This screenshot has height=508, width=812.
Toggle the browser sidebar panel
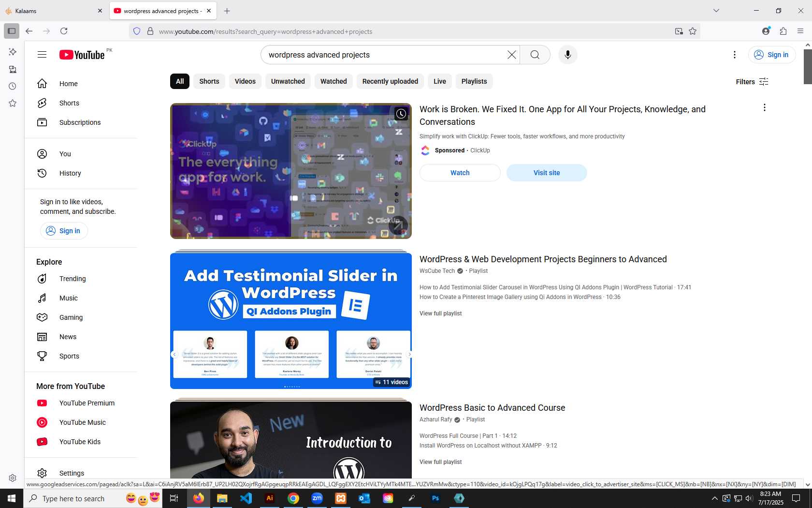(12, 31)
